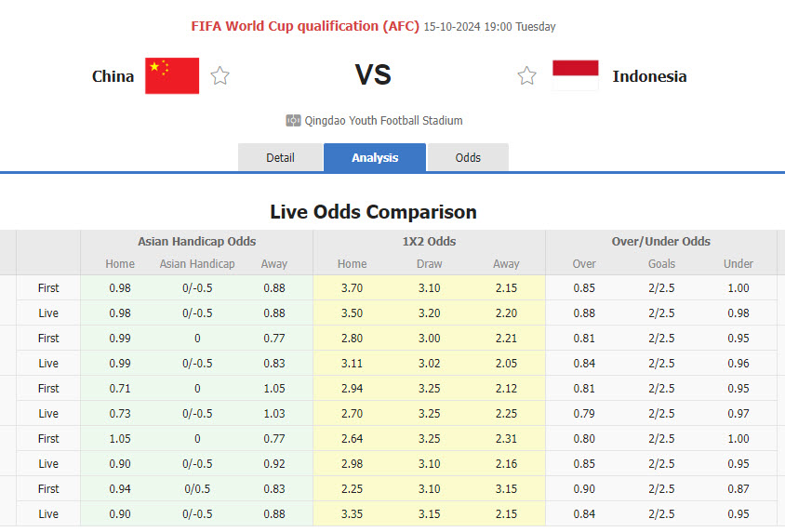Click the stadium icon beside Qingdao venue

point(293,121)
